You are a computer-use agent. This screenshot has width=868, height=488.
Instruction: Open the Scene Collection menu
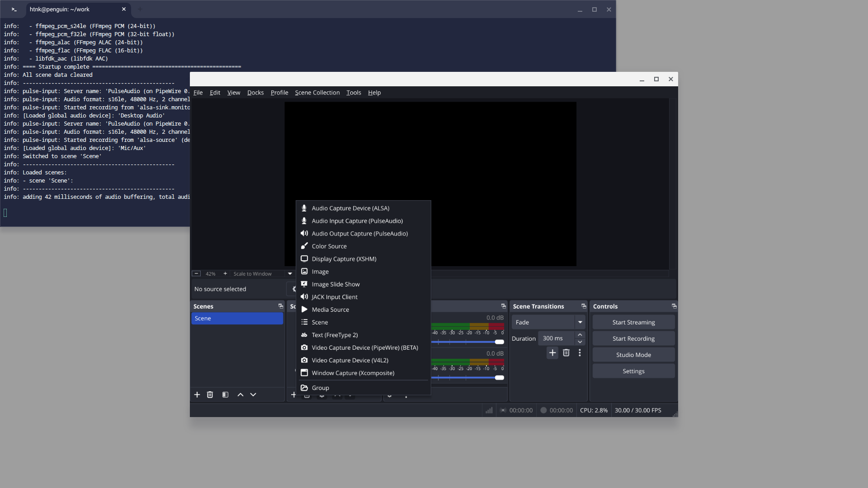[317, 93]
